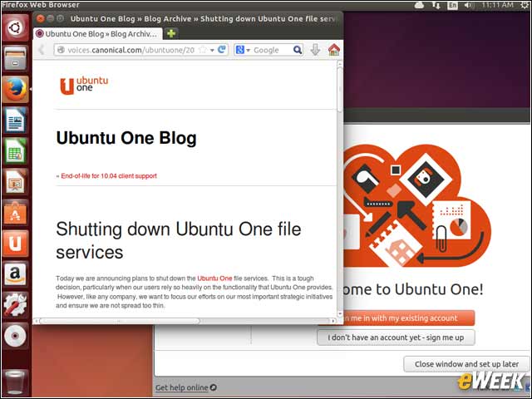The image size is (532, 399).
Task: Open the En keyboard layout indicator
Action: (x=452, y=5)
